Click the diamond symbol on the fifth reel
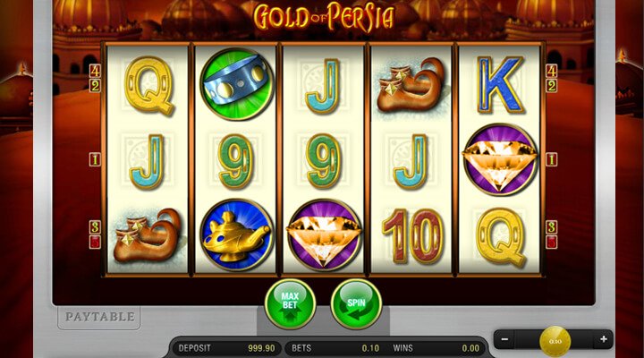Screen dimensions: 644x358 coord(500,159)
